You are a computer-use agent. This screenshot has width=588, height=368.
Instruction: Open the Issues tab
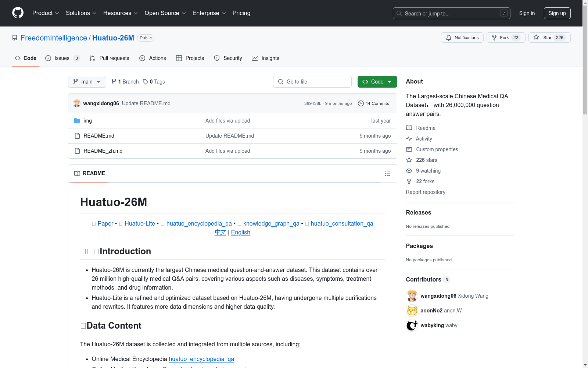click(x=62, y=58)
